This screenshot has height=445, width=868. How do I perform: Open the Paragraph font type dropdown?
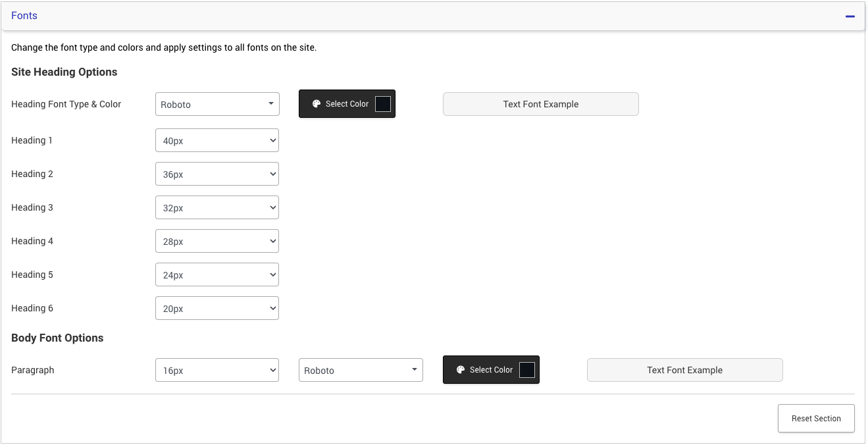tap(361, 370)
